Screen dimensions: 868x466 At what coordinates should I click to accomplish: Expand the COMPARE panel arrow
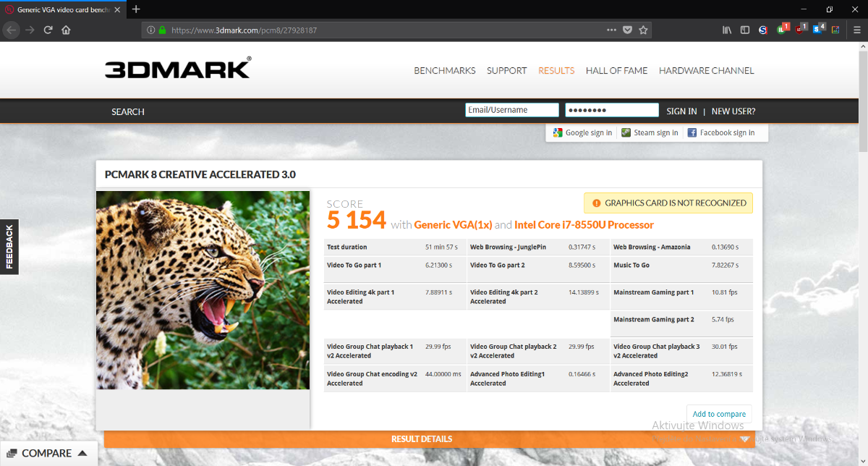[x=82, y=454]
